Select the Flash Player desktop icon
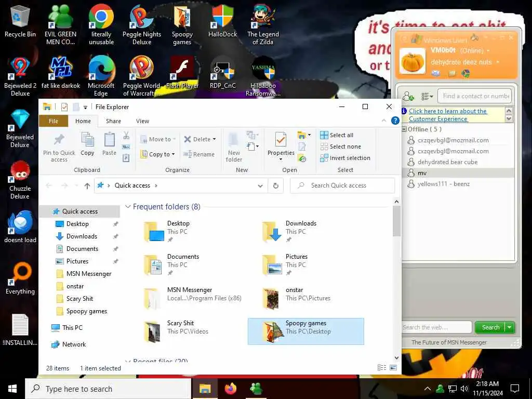 182,73
